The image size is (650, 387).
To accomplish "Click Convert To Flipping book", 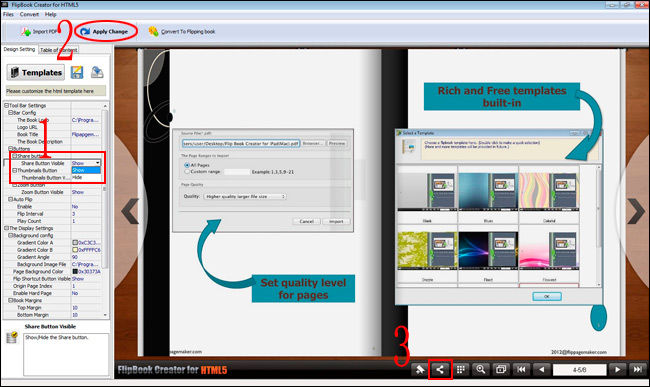I will [x=182, y=31].
